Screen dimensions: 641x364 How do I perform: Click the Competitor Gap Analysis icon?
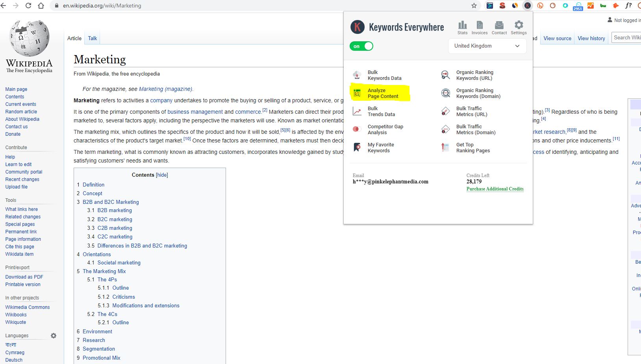[357, 129]
